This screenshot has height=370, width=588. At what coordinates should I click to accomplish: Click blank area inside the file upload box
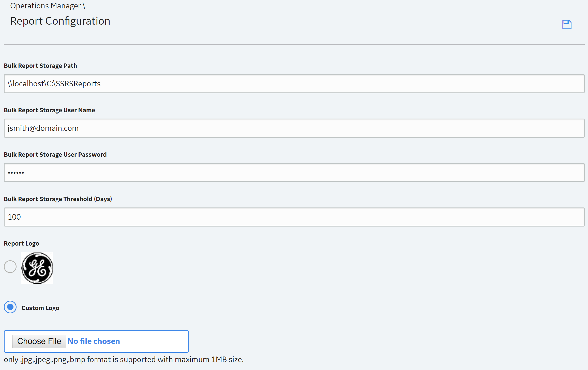pos(155,341)
